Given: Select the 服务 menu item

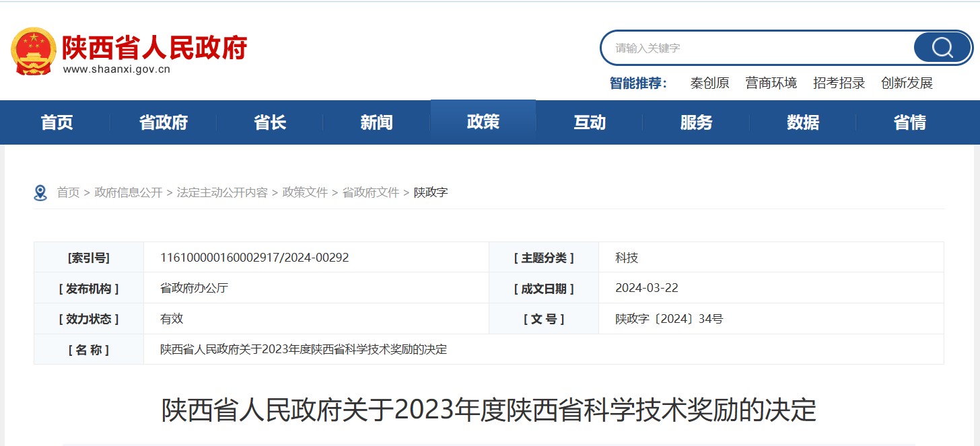Looking at the screenshot, I should point(695,122).
